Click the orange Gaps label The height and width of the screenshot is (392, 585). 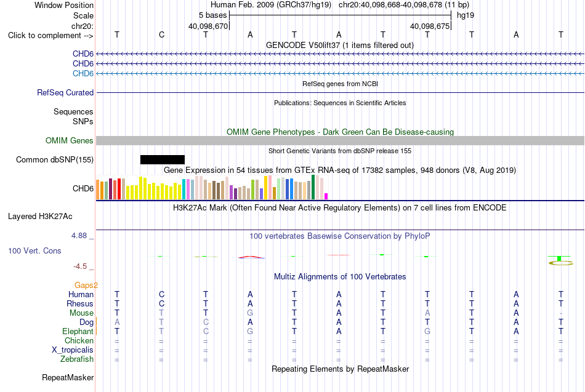[x=86, y=286]
